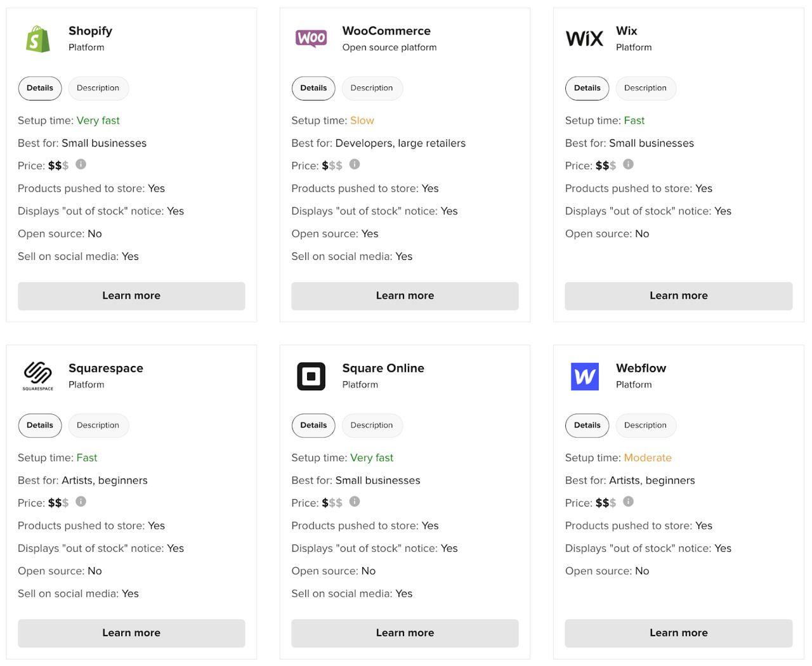Switch to Shopify's Description tab
Viewport: 812px width, 666px height.
98,88
